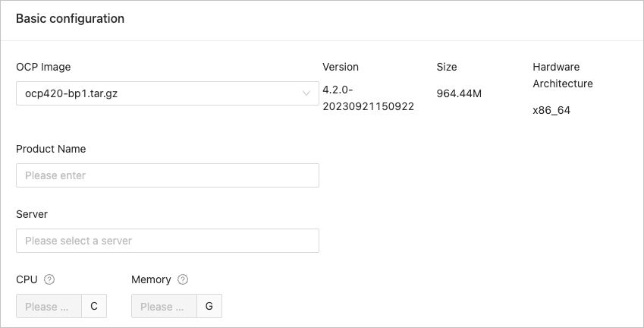644x328 pixels.
Task: Click the x86_64 architecture value
Action: 551,110
